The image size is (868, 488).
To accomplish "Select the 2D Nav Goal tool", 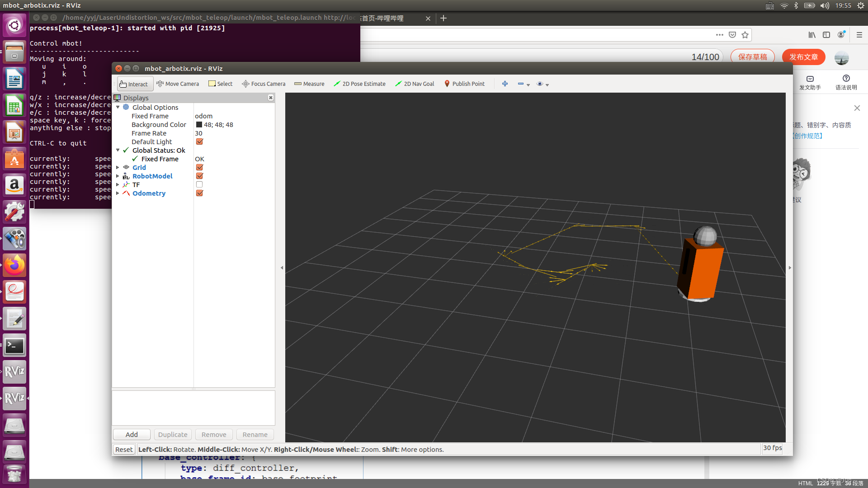I will 415,84.
